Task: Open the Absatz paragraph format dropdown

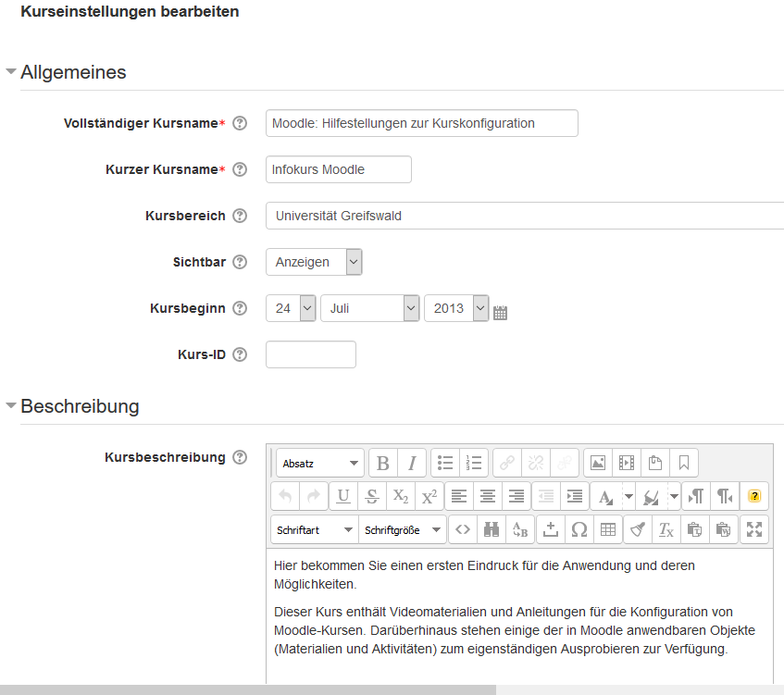Action: pos(319,463)
